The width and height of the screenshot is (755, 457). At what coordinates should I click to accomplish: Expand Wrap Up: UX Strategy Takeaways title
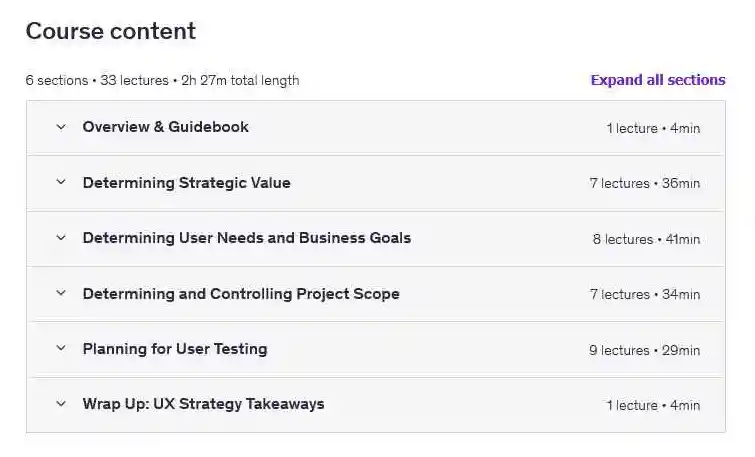point(203,404)
